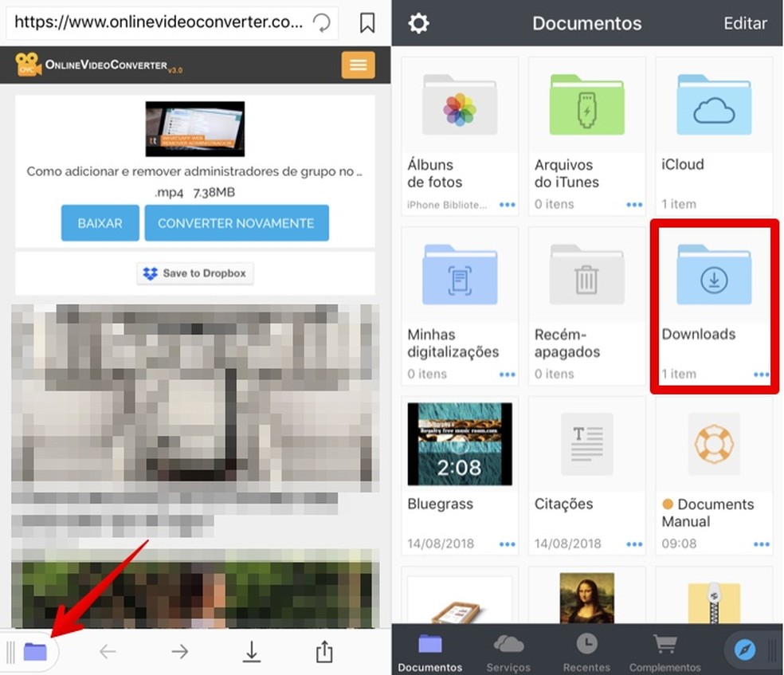Play the Bluegrass video file
Screen dimensions: 784x675
(460, 444)
